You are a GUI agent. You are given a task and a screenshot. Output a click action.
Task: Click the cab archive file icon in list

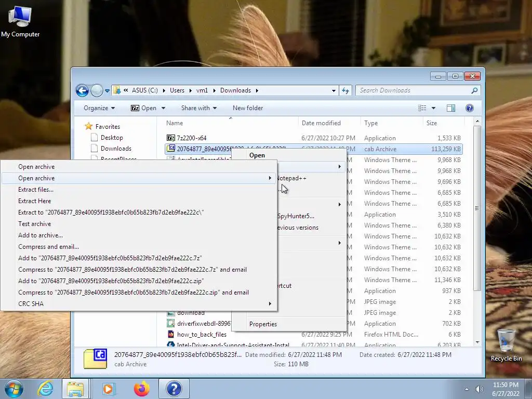point(171,149)
